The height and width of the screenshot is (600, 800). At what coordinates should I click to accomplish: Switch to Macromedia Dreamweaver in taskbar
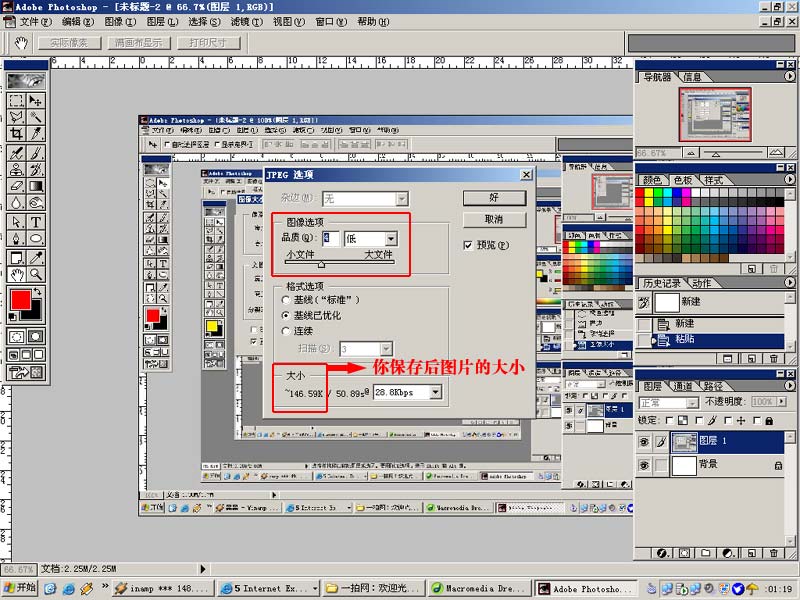[x=479, y=589]
